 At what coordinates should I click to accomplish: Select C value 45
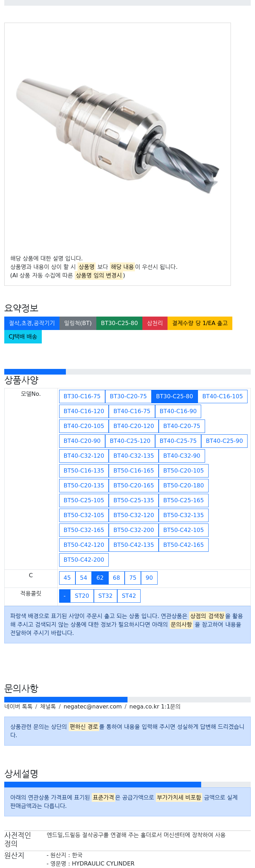pos(67,578)
